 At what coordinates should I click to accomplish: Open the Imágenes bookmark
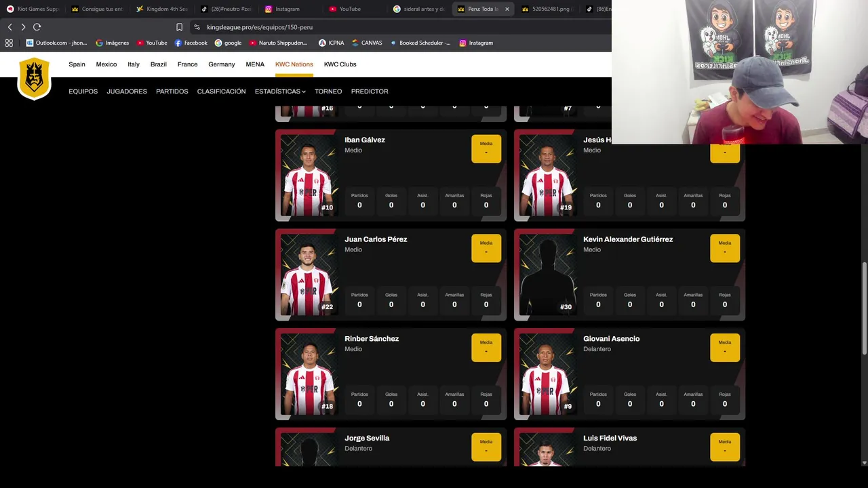[112, 43]
